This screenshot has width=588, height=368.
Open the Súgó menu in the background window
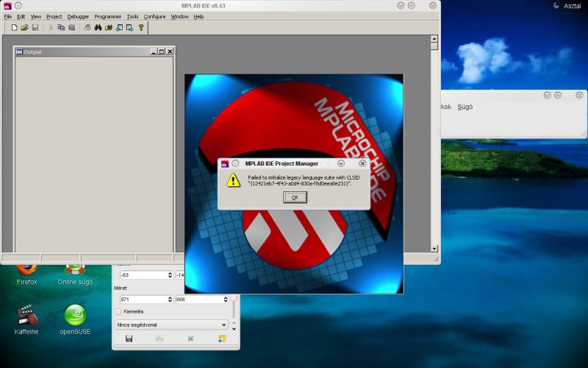tap(465, 107)
